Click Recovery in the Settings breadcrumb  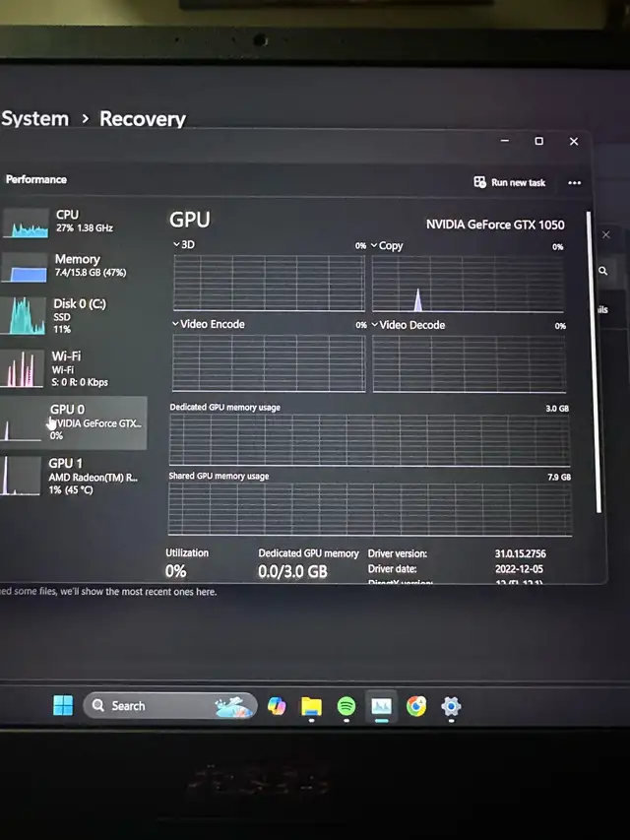(143, 119)
